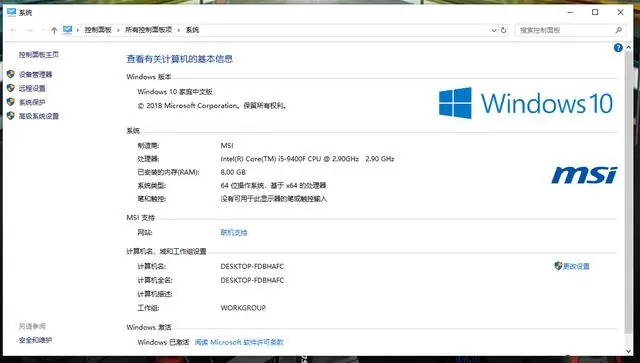Click the help question mark icon
Viewport: 640px width, 363px height.
[618, 48]
